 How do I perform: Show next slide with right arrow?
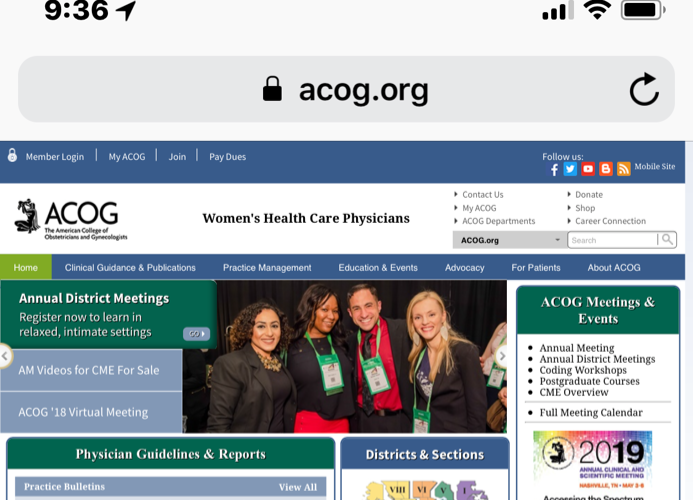click(x=502, y=356)
